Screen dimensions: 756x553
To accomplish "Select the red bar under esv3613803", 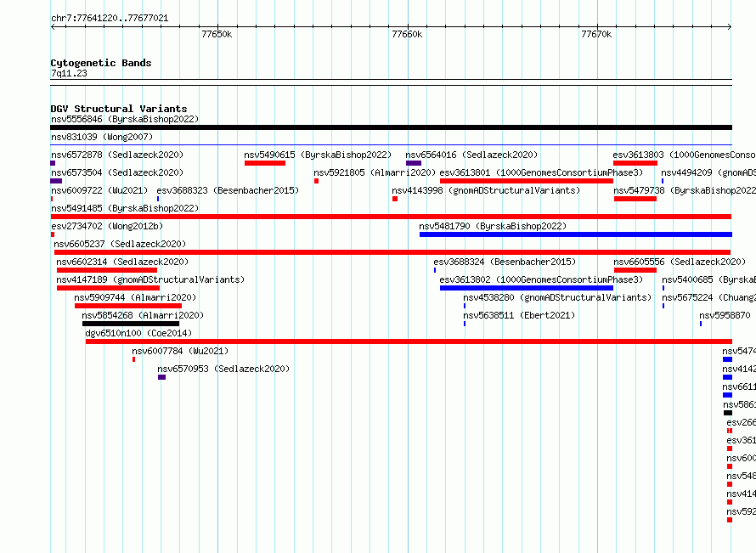I will pyautogui.click(x=635, y=163).
